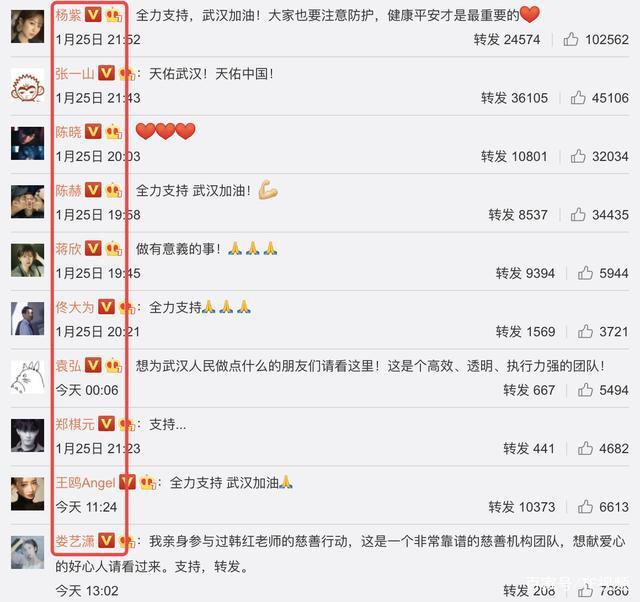Click 转发 10373 on 王鸥Angel's comment
This screenshot has width=640, height=602.
pyautogui.click(x=522, y=507)
